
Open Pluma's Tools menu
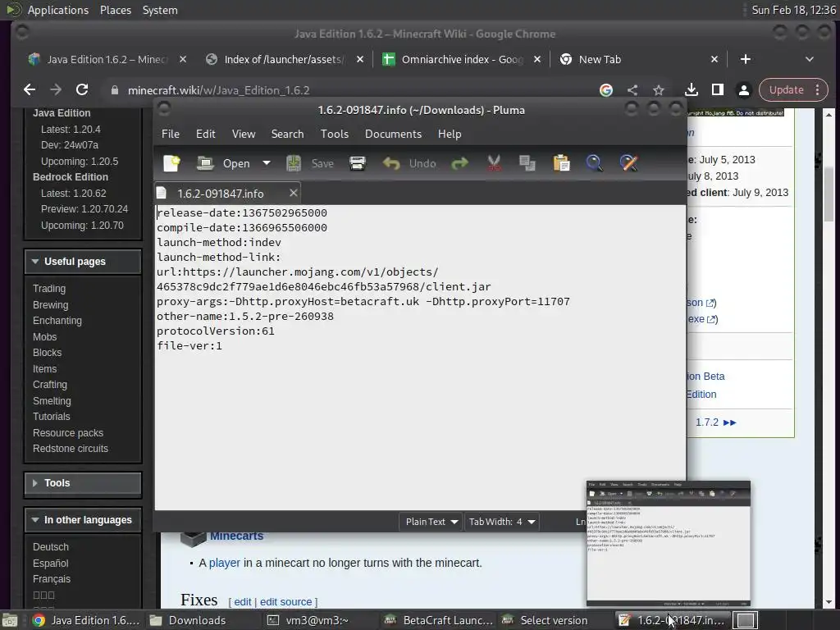[335, 134]
